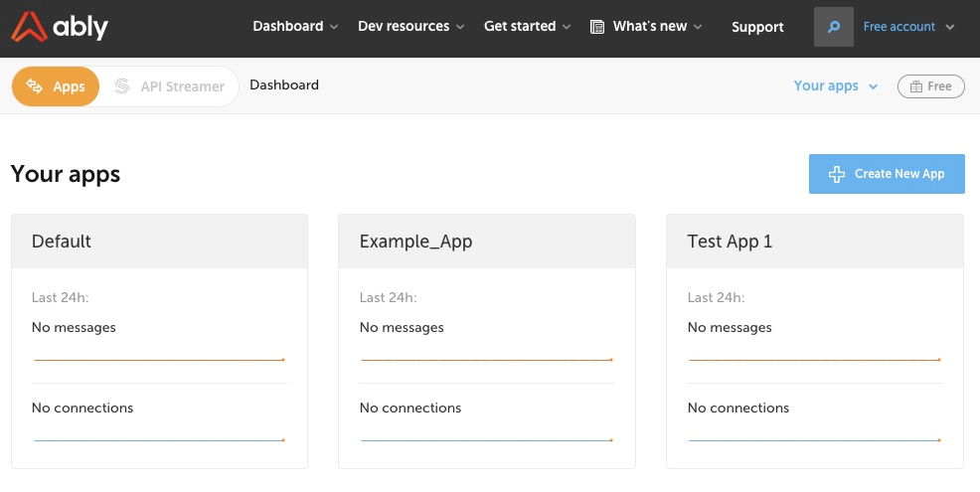The height and width of the screenshot is (492, 980).
Task: Click the Apps arrows icon
Action: pos(35,86)
